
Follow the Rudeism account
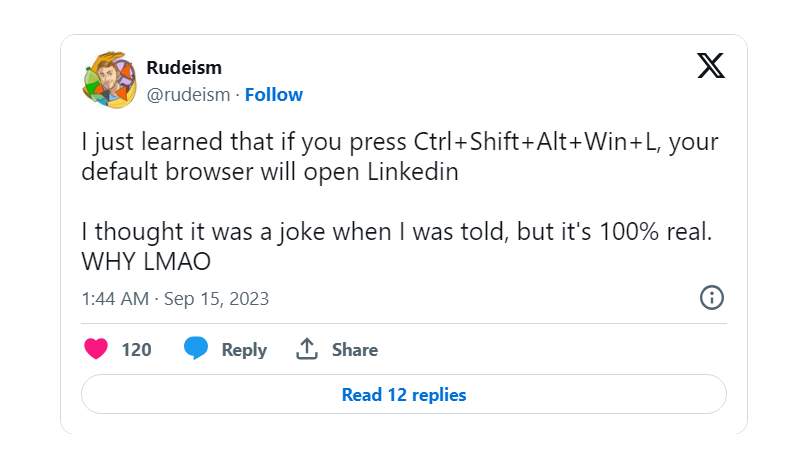[274, 95]
